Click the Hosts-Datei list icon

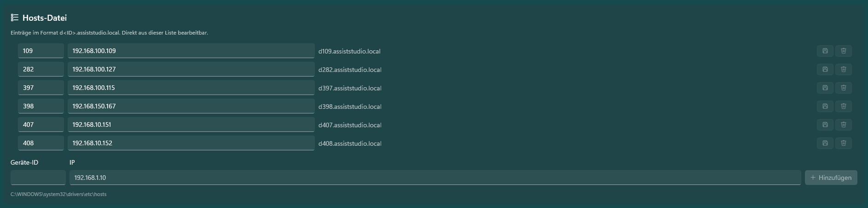point(15,18)
